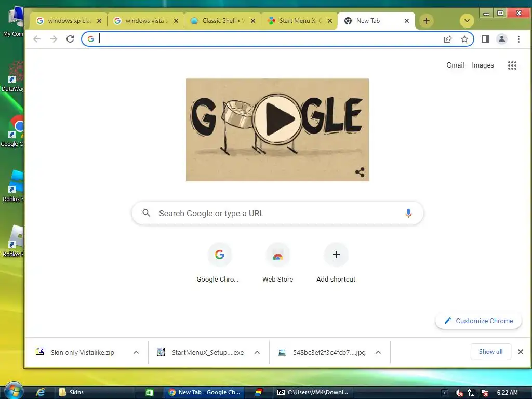Open Google Images link

tap(483, 65)
